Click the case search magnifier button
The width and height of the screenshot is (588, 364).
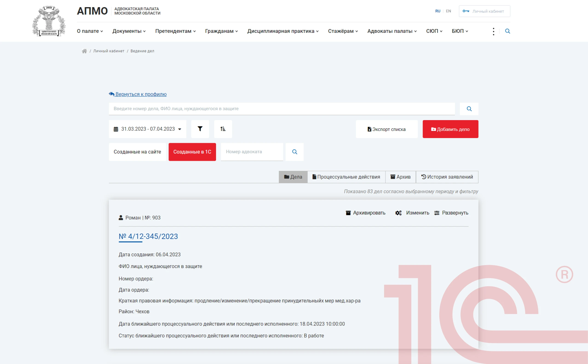(x=469, y=109)
